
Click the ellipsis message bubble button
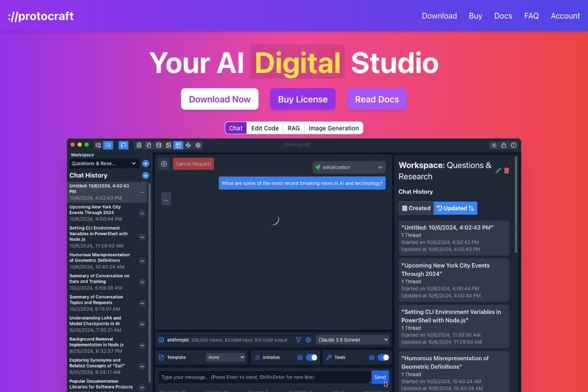[166, 199]
